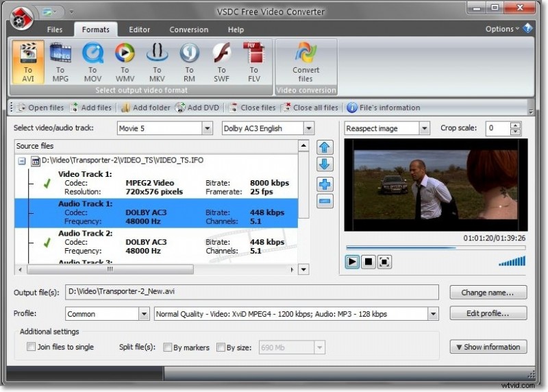
Task: Increase the Crop scale value
Action: [x=516, y=125]
